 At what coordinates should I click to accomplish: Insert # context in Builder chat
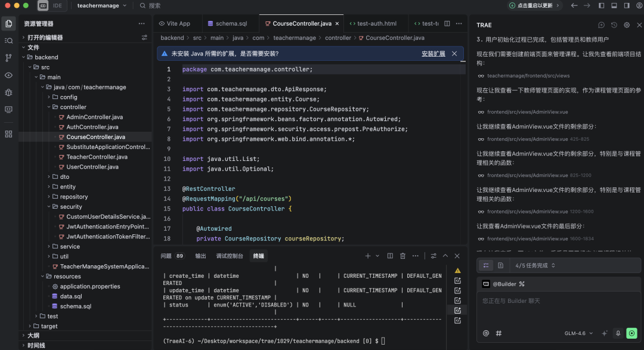point(499,333)
